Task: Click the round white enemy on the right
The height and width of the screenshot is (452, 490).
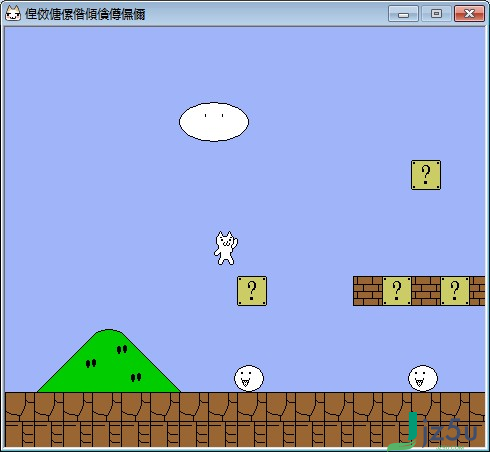Action: pyautogui.click(x=423, y=378)
